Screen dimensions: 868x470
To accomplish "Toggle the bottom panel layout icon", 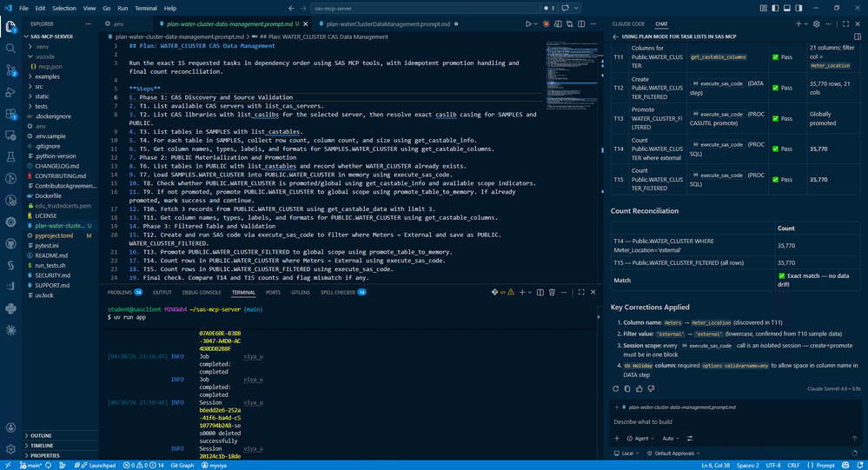I will [x=786, y=9].
